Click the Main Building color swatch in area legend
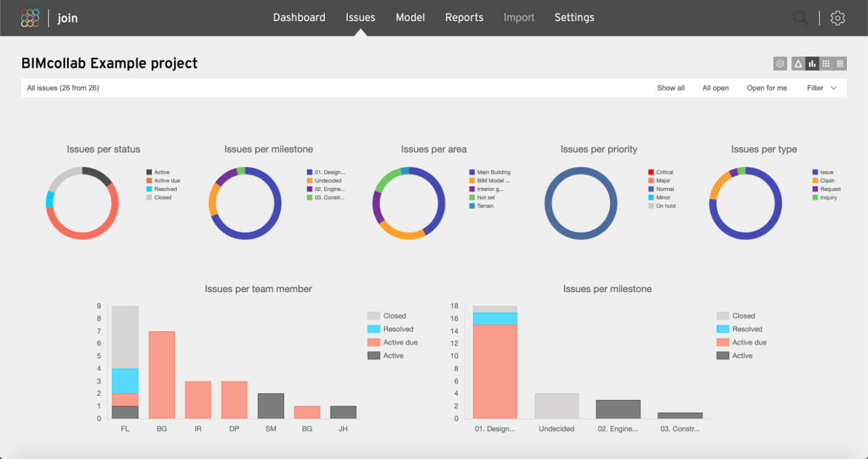This screenshot has width=868, height=459. (x=472, y=172)
